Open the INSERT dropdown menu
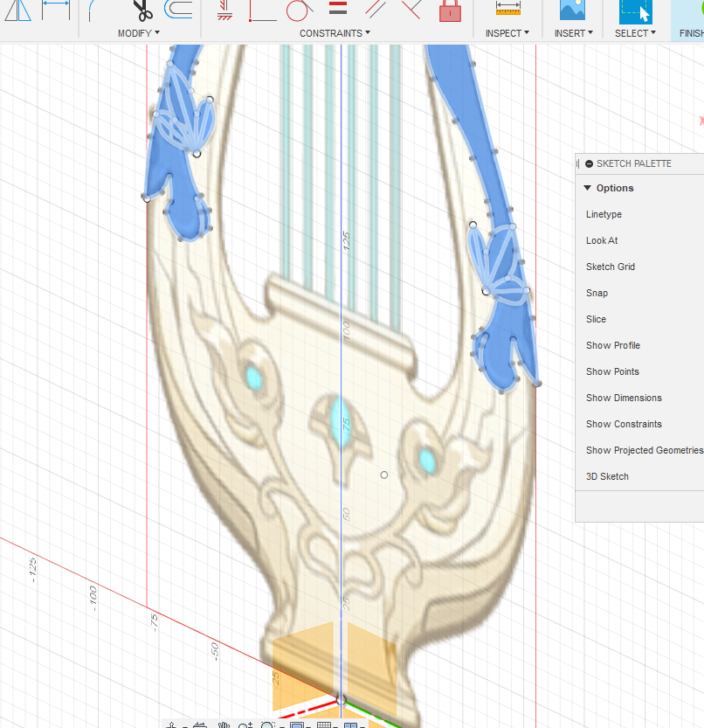The image size is (704, 728). click(x=574, y=33)
